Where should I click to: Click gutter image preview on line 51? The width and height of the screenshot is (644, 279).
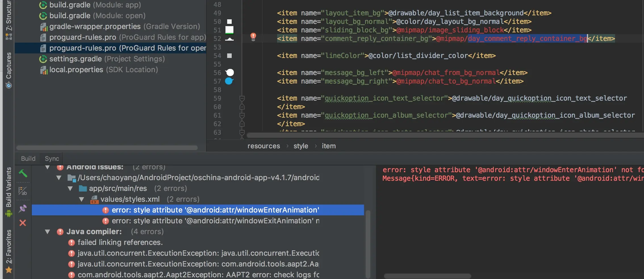[229, 30]
